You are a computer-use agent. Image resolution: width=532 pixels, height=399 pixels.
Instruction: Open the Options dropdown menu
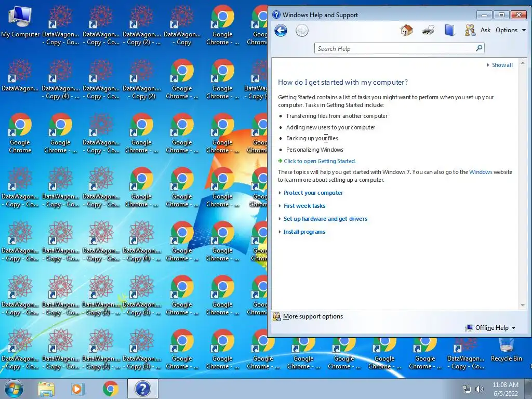[511, 30]
